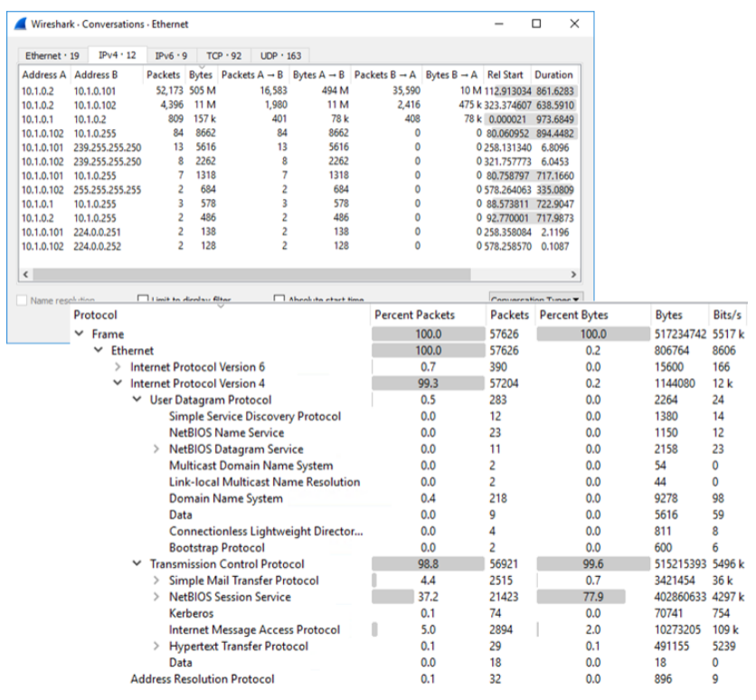This screenshot has width=756, height=700.
Task: Click the 402860633 bytes value
Action: coord(680,597)
